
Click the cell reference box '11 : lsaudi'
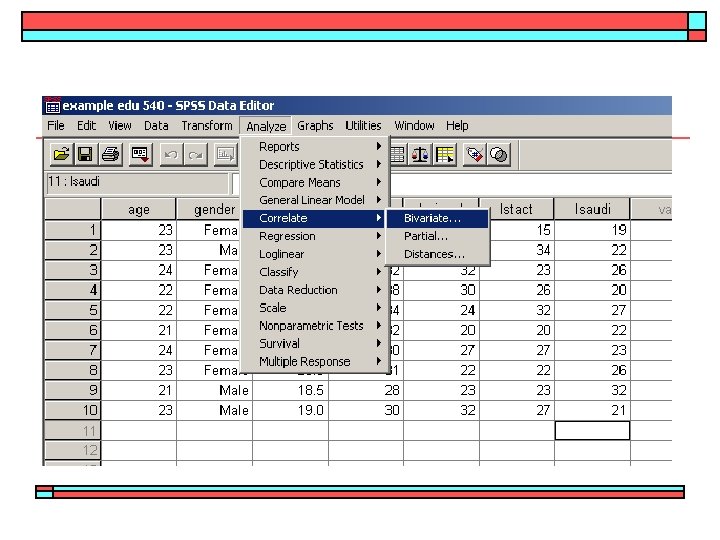click(x=137, y=182)
